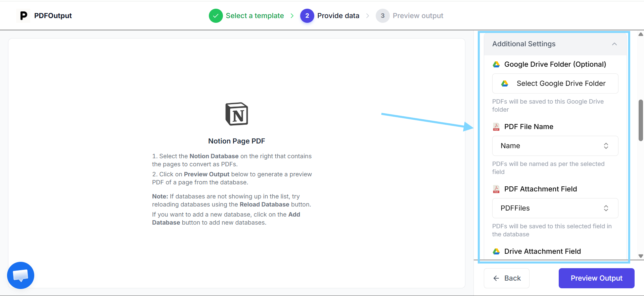Viewport: 644px width, 296px height.
Task: Click the Back button
Action: pos(507,278)
